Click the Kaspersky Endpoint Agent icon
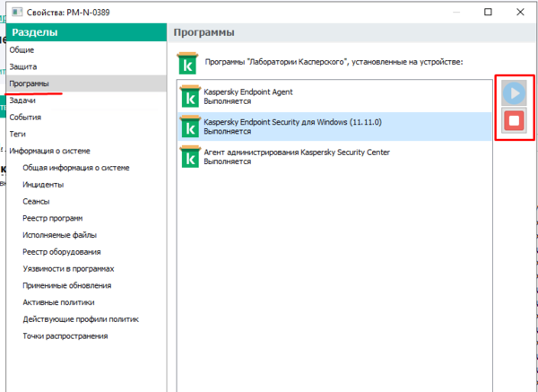538x392 pixels. tap(190, 97)
